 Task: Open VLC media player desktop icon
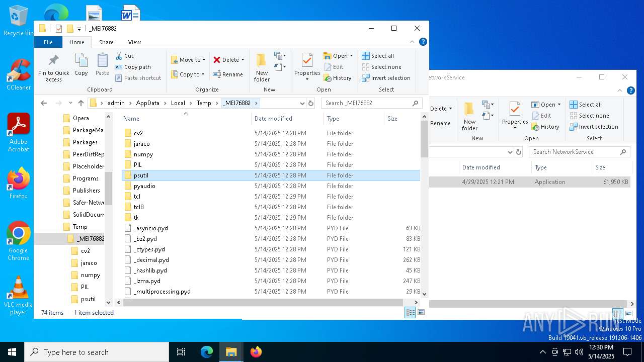18,295
